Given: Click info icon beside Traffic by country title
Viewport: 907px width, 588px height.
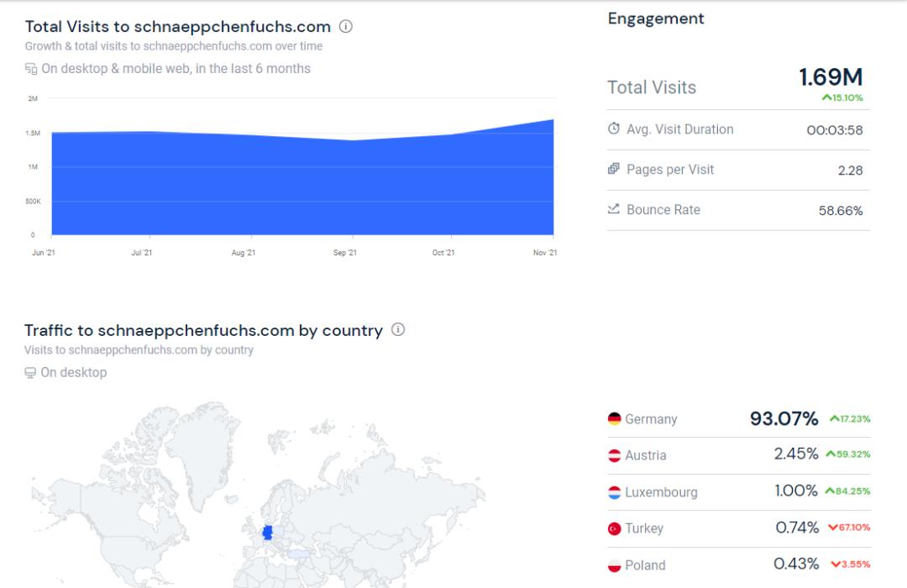Looking at the screenshot, I should tap(398, 330).
